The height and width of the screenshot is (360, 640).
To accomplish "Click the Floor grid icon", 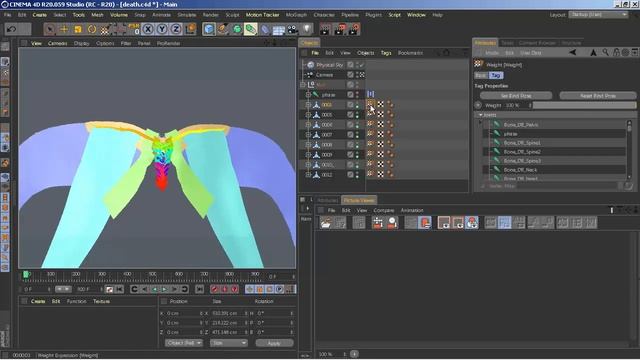I will (x=279, y=29).
